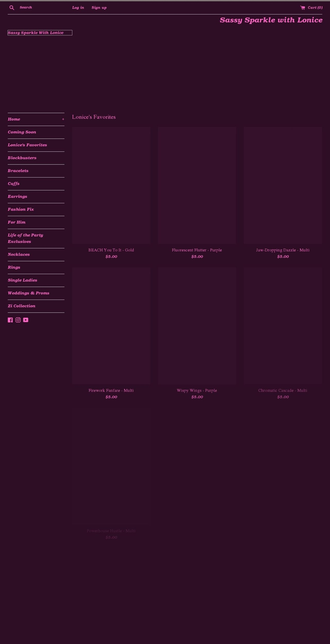Open Wispy Wings - Purple product image
This screenshot has width=330, height=644.
click(197, 326)
